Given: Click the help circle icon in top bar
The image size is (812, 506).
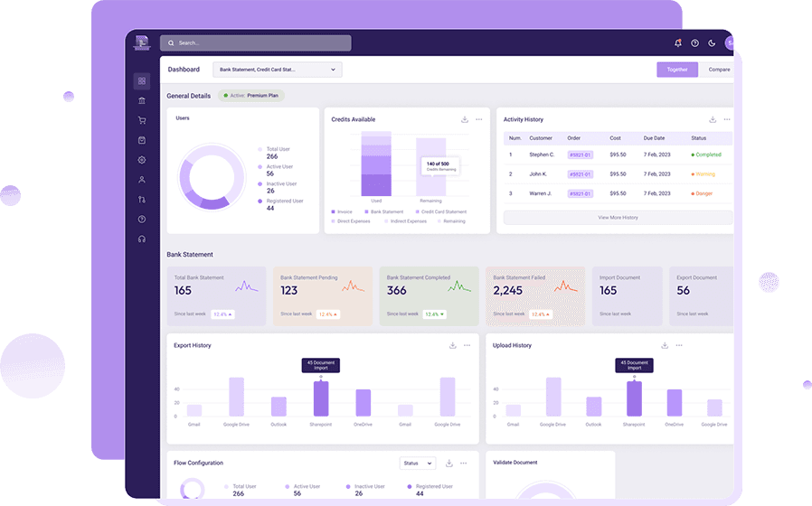Looking at the screenshot, I should point(695,43).
